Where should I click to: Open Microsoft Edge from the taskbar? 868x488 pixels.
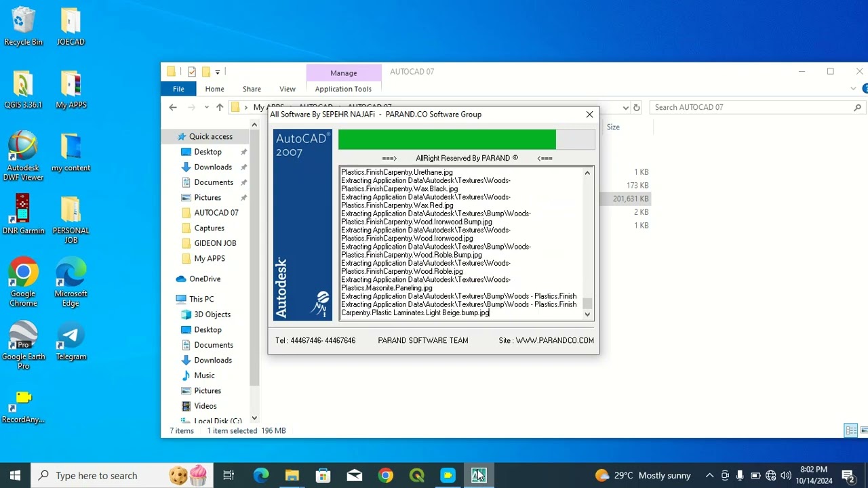261,475
